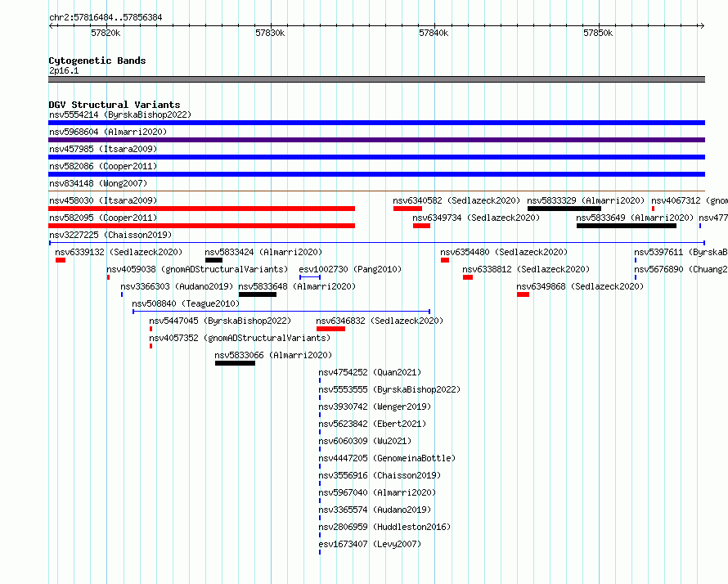Screen dimensions: 728x584
Task: Click black bar under nsv5833648 (Almarri2020)
Action: 257,294
